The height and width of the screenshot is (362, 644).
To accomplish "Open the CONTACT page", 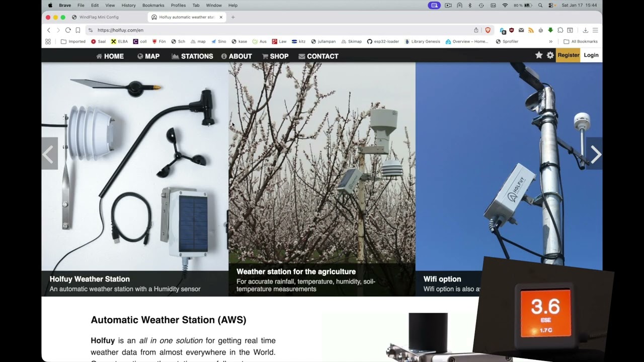I will point(318,56).
